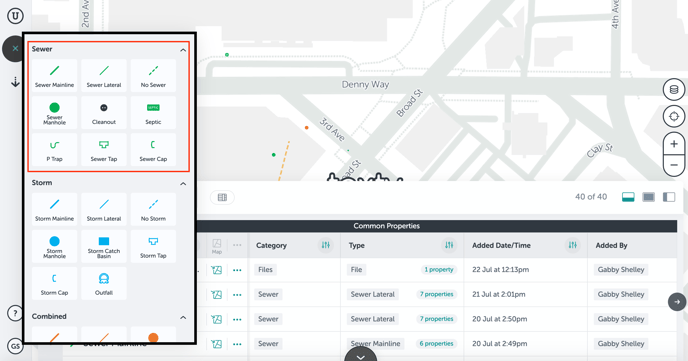The width and height of the screenshot is (688, 361).
Task: Open the map layers stack button
Action: pyautogui.click(x=674, y=90)
